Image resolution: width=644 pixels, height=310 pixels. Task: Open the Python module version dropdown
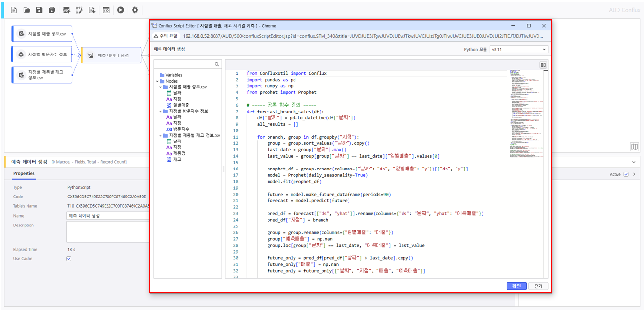coord(518,49)
